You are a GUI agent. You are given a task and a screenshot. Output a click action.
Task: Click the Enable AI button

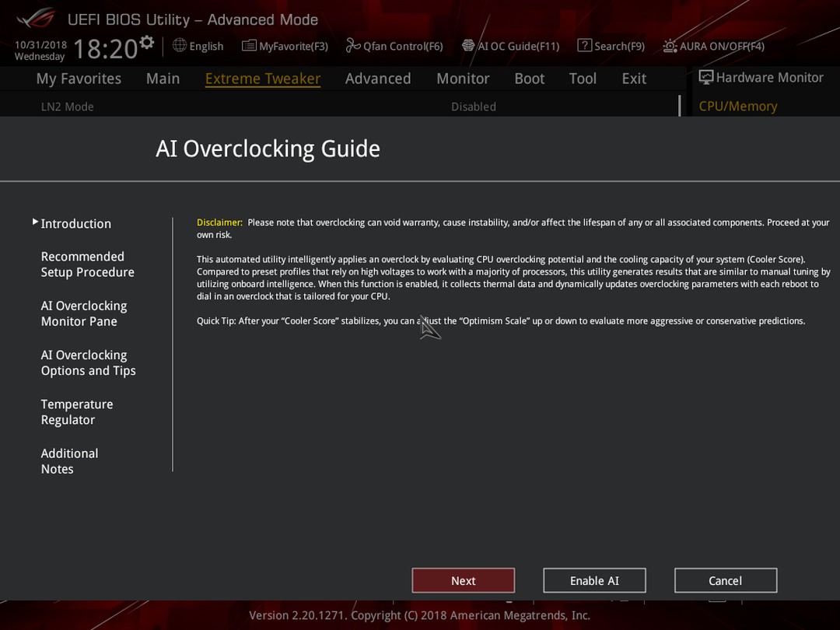click(595, 581)
